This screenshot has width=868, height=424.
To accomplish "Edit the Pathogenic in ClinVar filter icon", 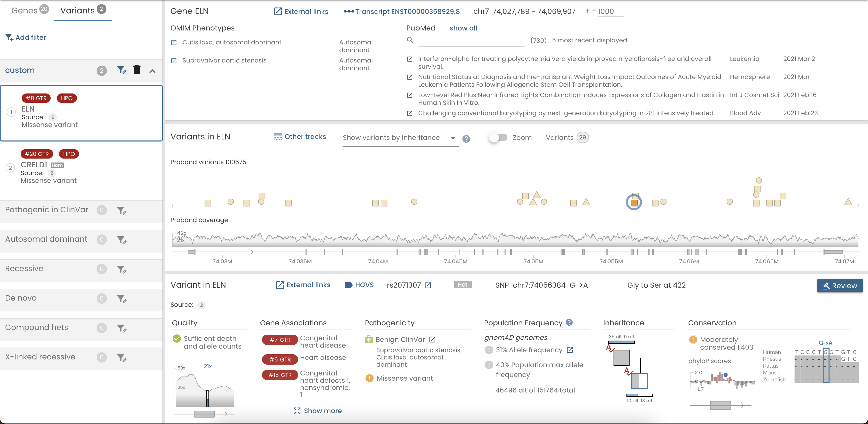I will click(x=122, y=211).
